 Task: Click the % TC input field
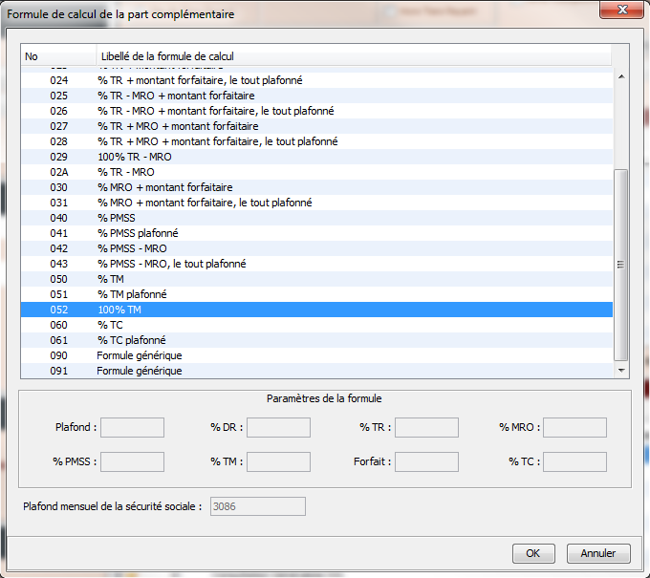pyautogui.click(x=575, y=462)
